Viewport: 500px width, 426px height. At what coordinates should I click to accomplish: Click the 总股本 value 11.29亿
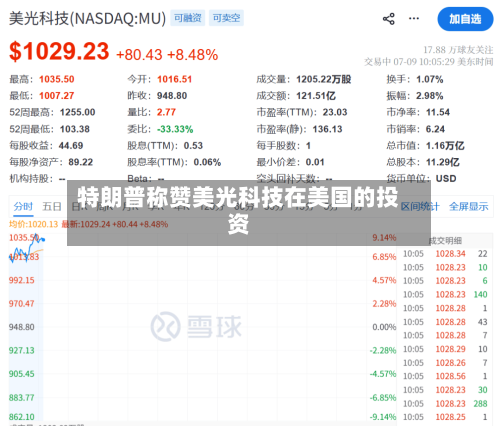(x=443, y=162)
